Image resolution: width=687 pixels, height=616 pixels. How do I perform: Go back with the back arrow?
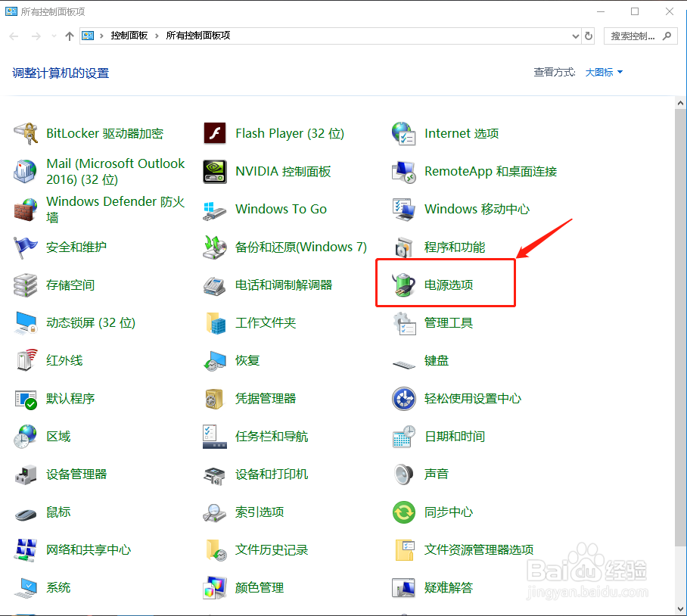14,36
